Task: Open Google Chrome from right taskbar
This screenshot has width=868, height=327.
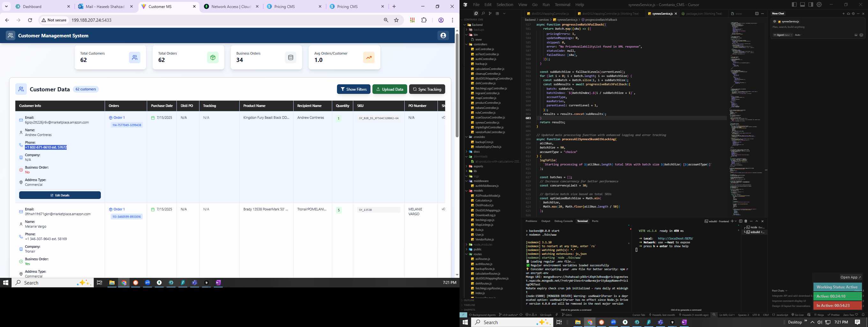Action: pyautogui.click(x=590, y=322)
